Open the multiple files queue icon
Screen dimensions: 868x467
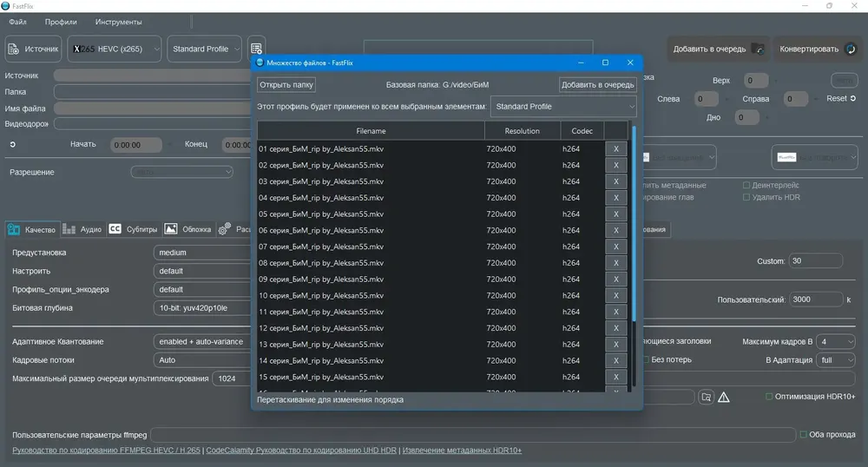click(256, 49)
